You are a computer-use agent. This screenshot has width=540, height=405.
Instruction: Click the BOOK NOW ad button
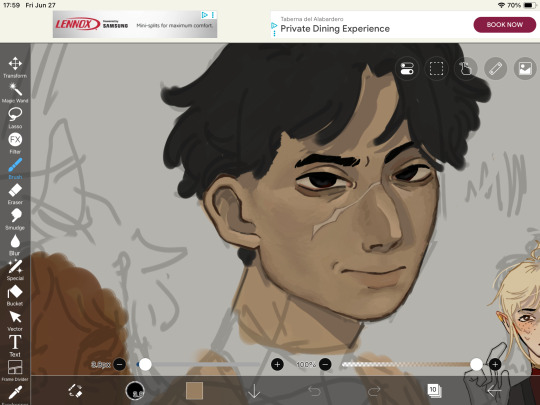(x=505, y=25)
